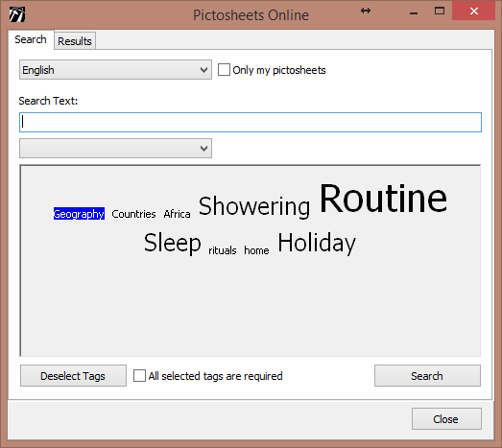Deselect the highlighted Geography tag

pyautogui.click(x=79, y=214)
